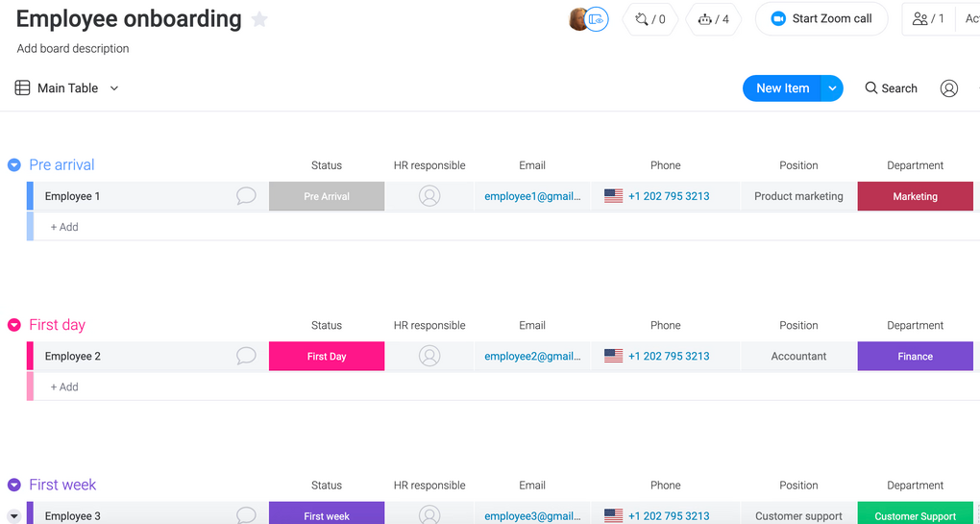The width and height of the screenshot is (980, 524).
Task: Collapse the Pre arrival group
Action: pos(13,165)
